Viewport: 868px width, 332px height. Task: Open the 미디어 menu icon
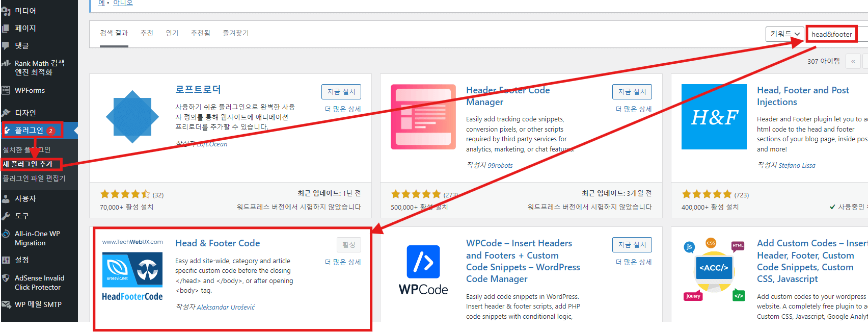coord(6,11)
